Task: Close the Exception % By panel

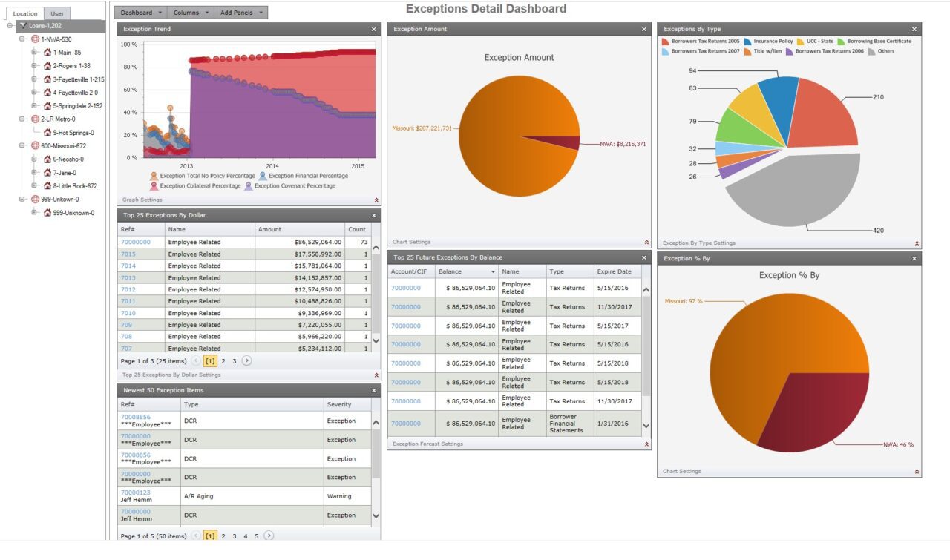Action: tap(914, 258)
